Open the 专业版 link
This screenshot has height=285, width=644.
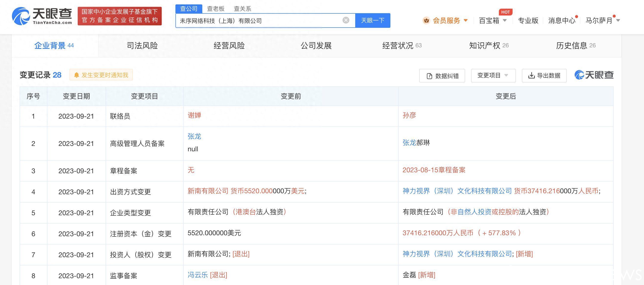point(528,20)
